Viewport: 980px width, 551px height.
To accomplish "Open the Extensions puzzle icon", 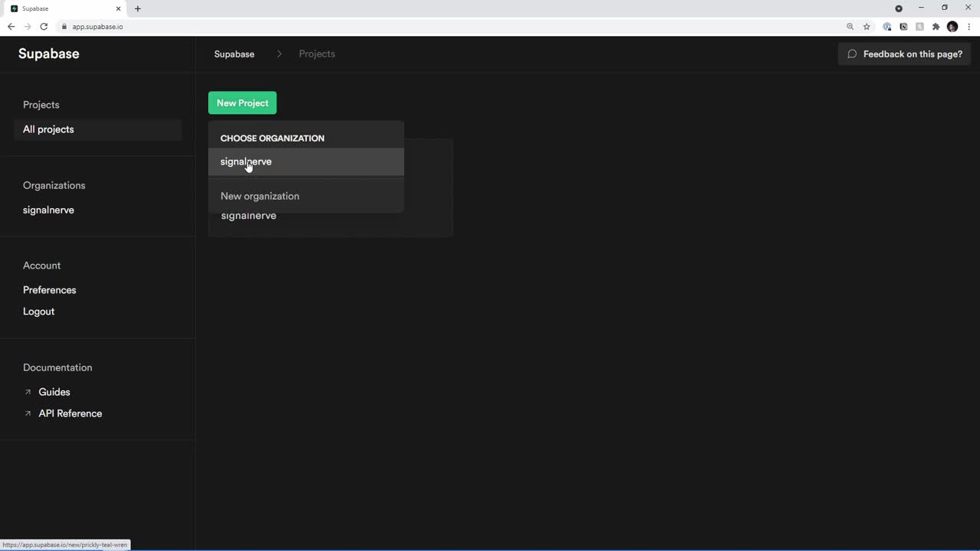I will click(x=936, y=27).
